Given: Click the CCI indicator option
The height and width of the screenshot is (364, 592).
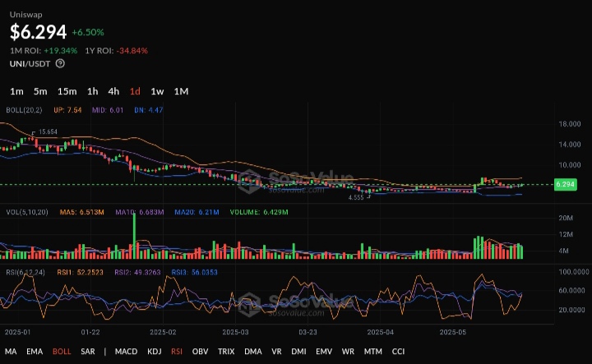Looking at the screenshot, I should 398,352.
